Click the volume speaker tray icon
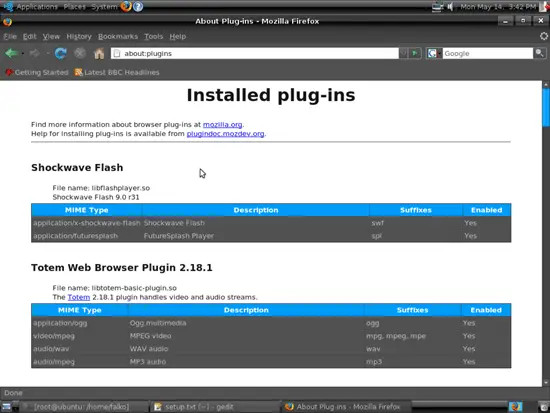The image size is (550, 413). (450, 7)
